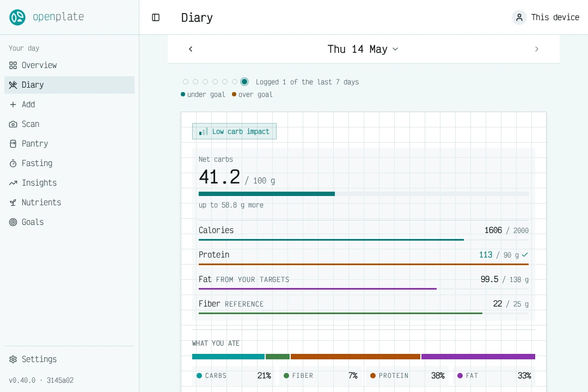This screenshot has height=392, width=588.
Task: Open the Thu 14 May date dropdown
Action: pyautogui.click(x=363, y=49)
